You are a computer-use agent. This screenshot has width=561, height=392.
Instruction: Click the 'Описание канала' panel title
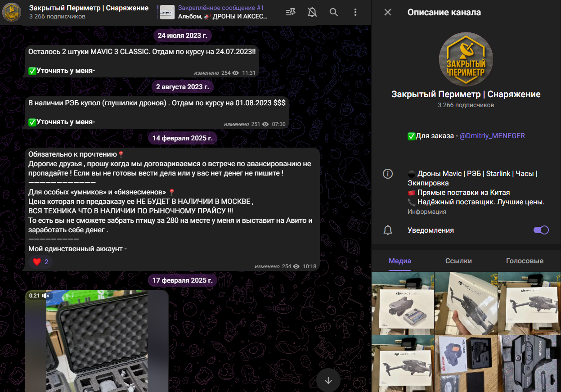click(x=444, y=12)
